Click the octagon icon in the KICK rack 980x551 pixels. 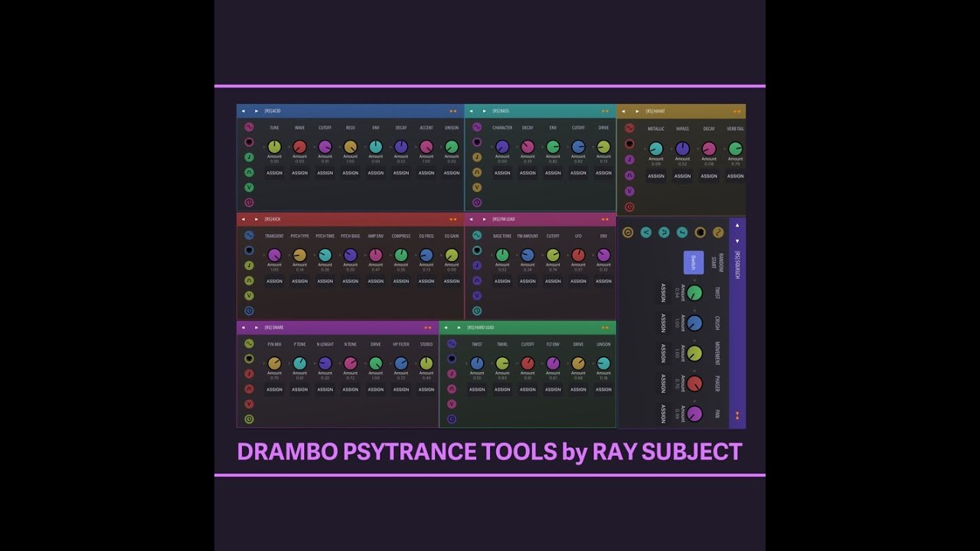tap(249, 250)
